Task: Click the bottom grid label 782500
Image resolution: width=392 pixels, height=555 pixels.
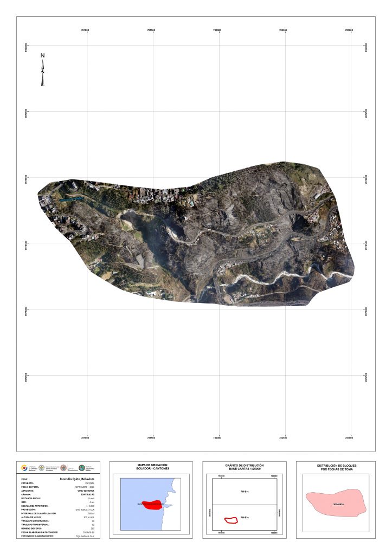Action: pyautogui.click(x=284, y=437)
